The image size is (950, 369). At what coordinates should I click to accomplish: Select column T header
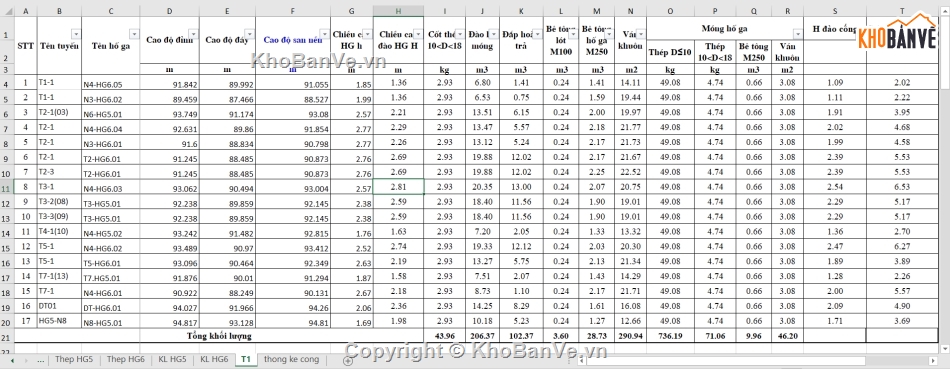click(x=903, y=12)
